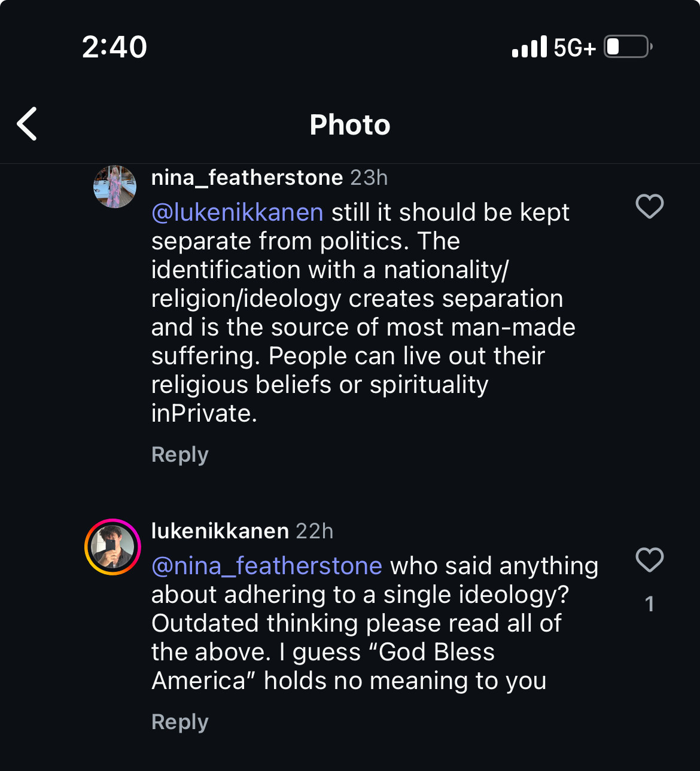This screenshot has height=771, width=700.
Task: Reply to nina_featherstone's comment
Action: [x=179, y=455]
